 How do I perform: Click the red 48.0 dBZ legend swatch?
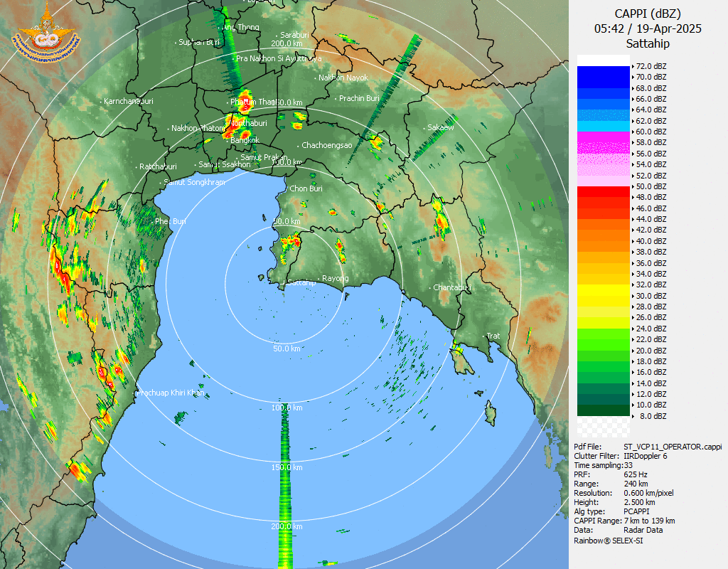click(603, 191)
